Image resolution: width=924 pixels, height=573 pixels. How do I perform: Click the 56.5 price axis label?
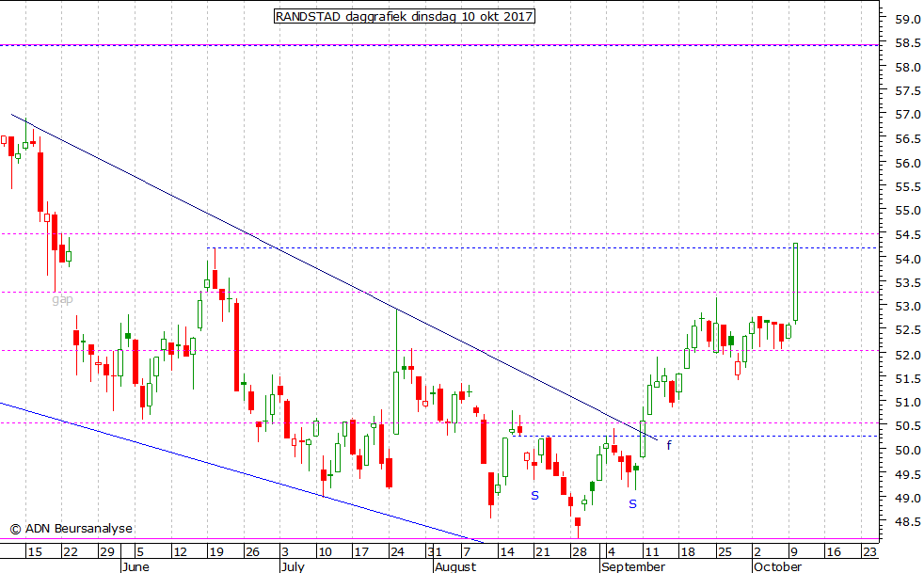[907, 139]
